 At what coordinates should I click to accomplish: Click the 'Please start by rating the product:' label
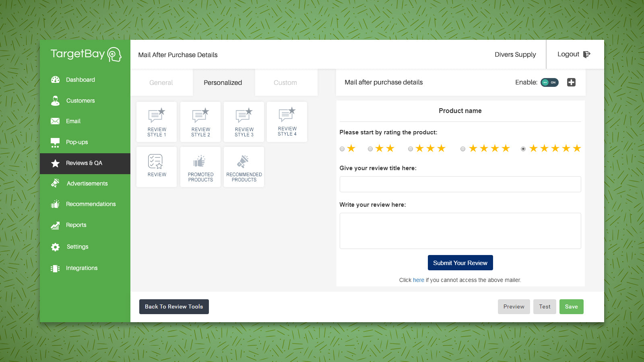388,132
